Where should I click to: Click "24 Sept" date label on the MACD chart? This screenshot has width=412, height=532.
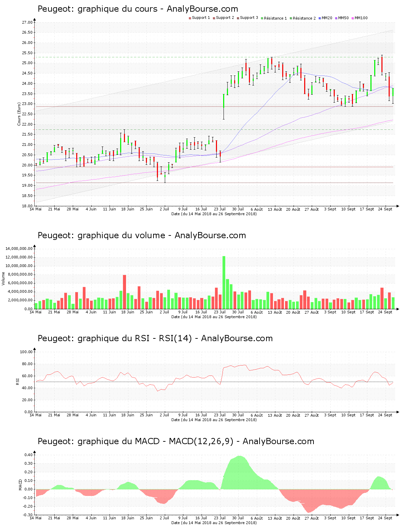click(386, 518)
